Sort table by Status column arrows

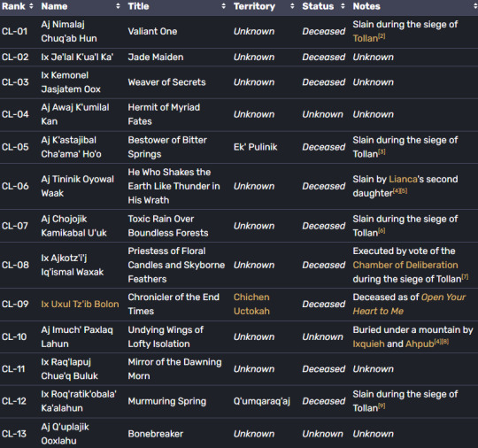click(x=343, y=6)
